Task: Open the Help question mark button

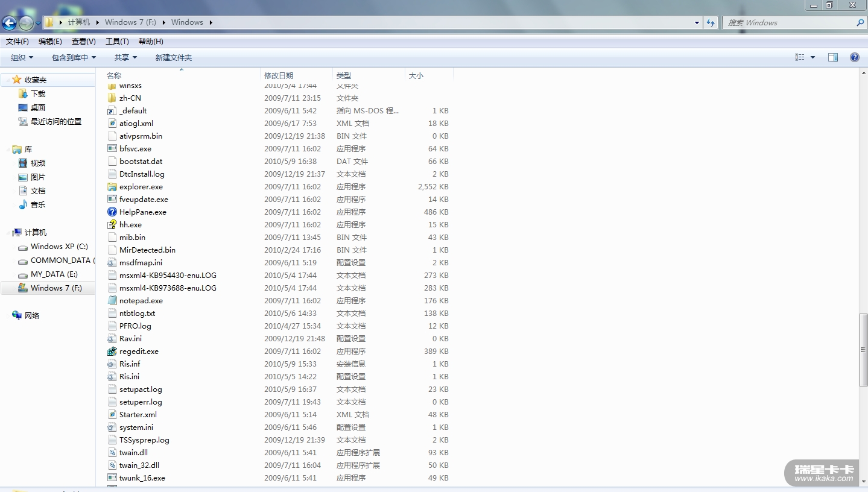Action: click(854, 57)
